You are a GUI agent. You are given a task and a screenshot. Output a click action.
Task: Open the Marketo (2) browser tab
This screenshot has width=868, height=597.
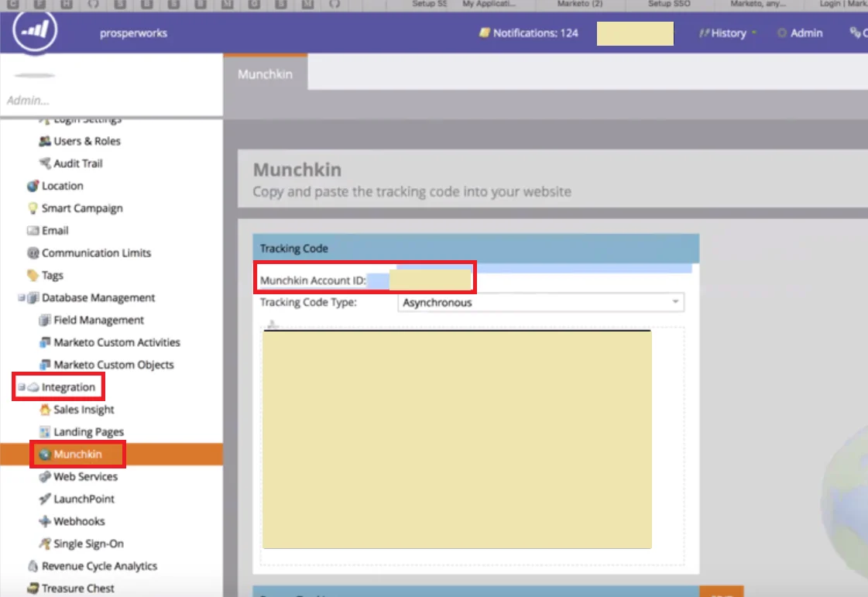[580, 4]
